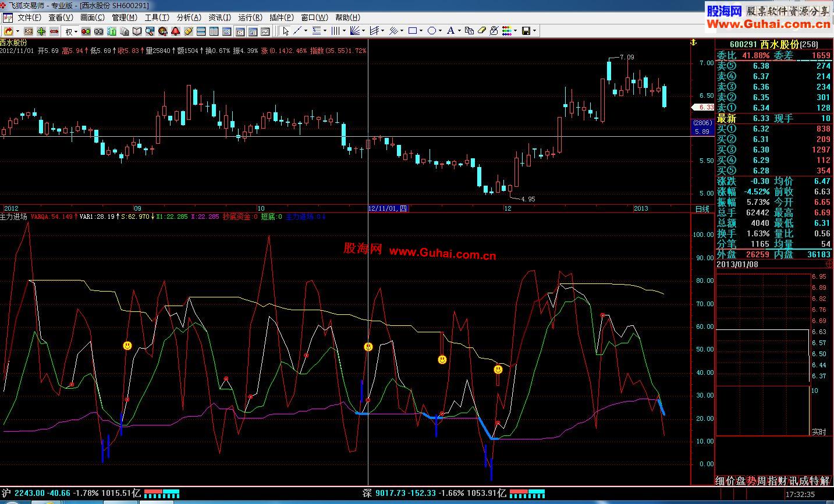834x504 pixels.
Task: Toggle the red-green lights toolbar button
Action: coord(86,31)
